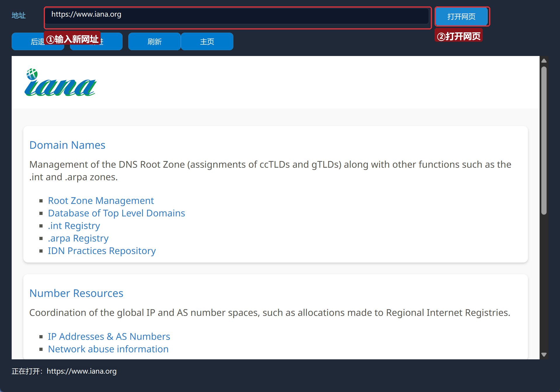Screen dimensions: 560x392
Task: Open Network abuse information link
Action: tap(108, 349)
